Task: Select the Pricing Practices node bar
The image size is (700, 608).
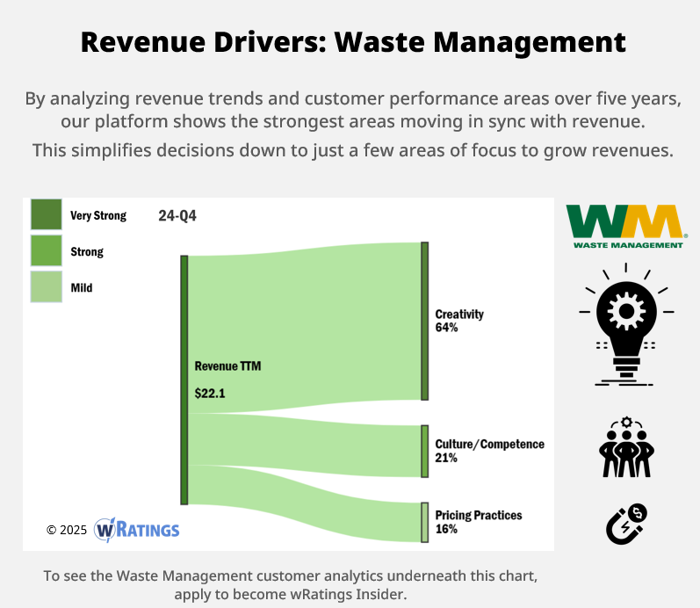Action: (424, 522)
